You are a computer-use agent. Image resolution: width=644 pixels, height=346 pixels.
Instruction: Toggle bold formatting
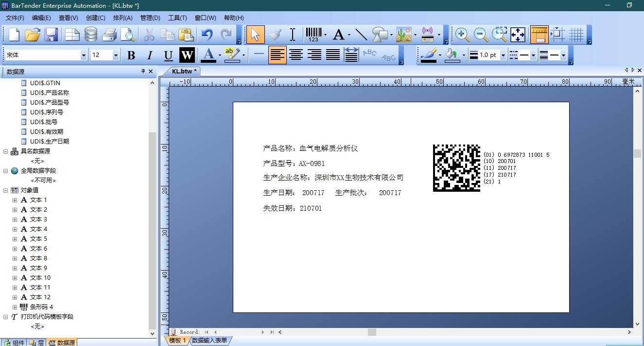(x=131, y=55)
